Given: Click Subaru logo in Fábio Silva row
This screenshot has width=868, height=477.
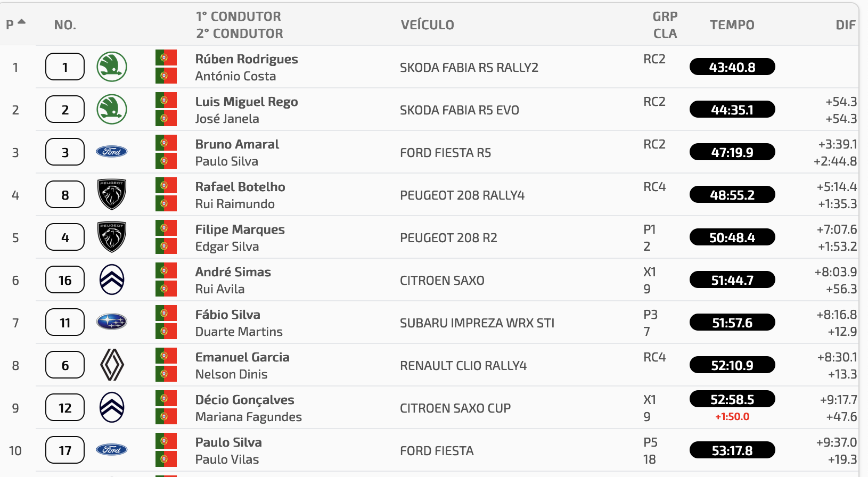Looking at the screenshot, I should tap(112, 322).
